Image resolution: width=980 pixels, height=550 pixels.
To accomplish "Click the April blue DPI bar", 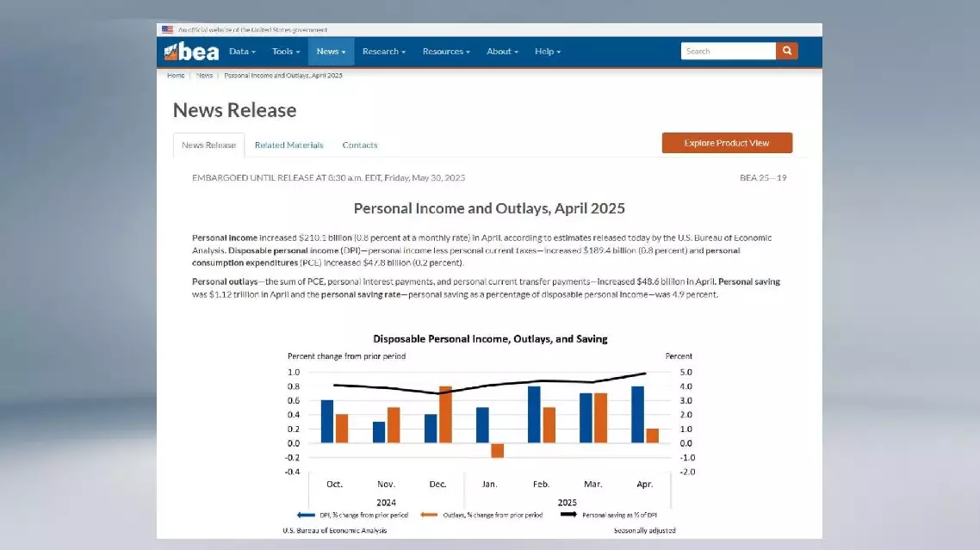I will (x=637, y=414).
